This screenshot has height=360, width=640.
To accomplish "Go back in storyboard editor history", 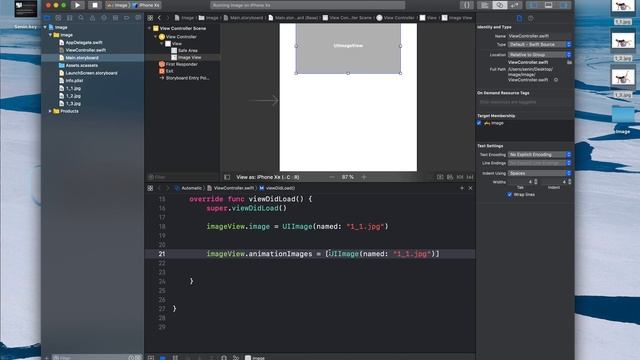I will [x=159, y=18].
